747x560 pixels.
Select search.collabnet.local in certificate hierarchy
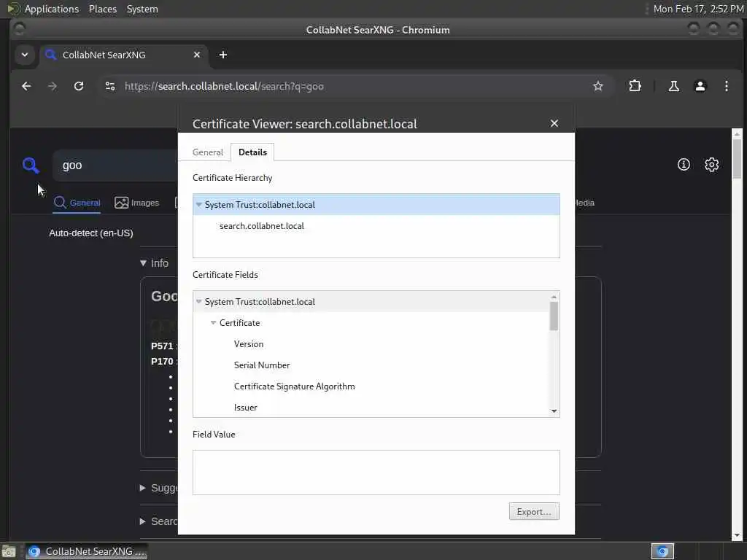[x=262, y=226]
